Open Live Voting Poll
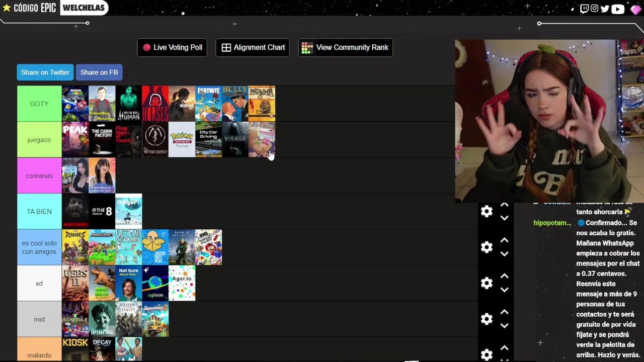The image size is (644, 362). tap(172, 47)
